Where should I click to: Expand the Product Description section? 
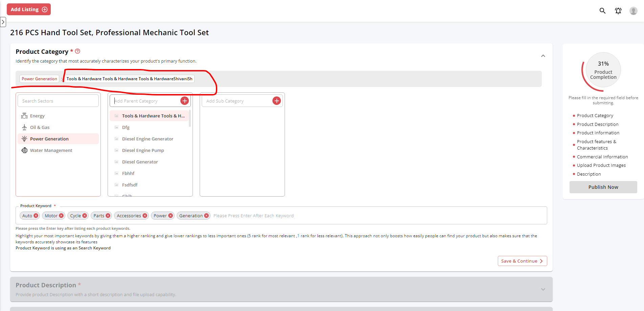click(543, 289)
